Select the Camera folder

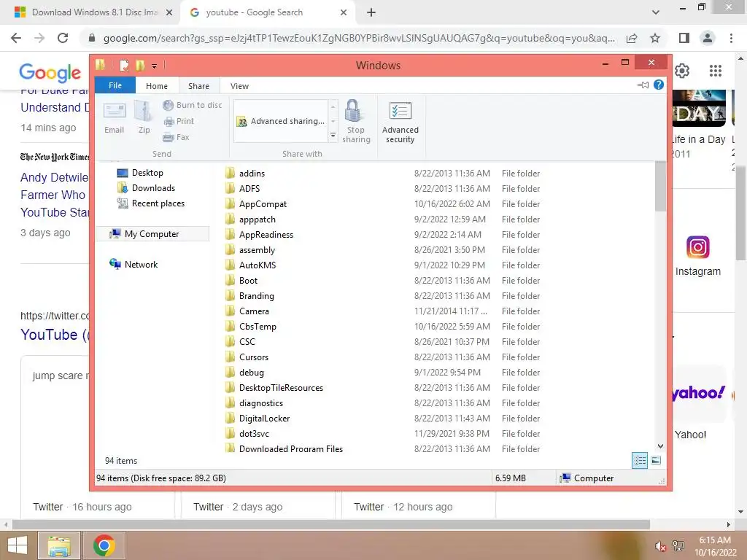253,311
